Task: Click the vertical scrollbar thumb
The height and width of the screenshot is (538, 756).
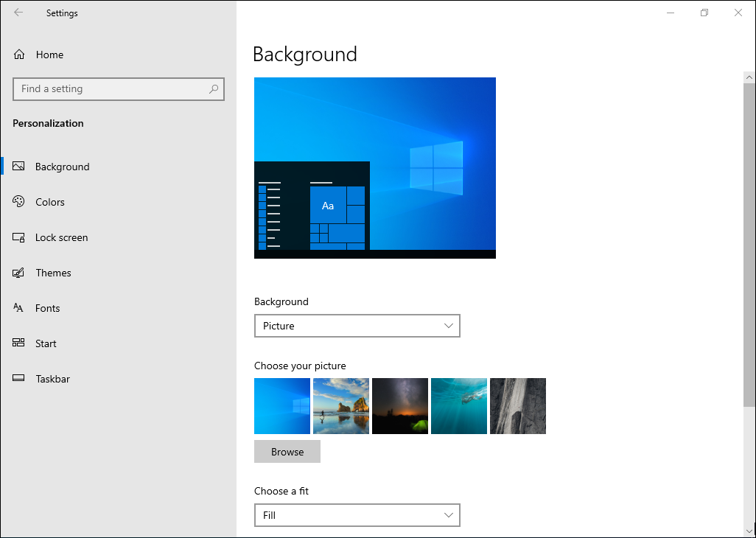Action: coord(749,245)
